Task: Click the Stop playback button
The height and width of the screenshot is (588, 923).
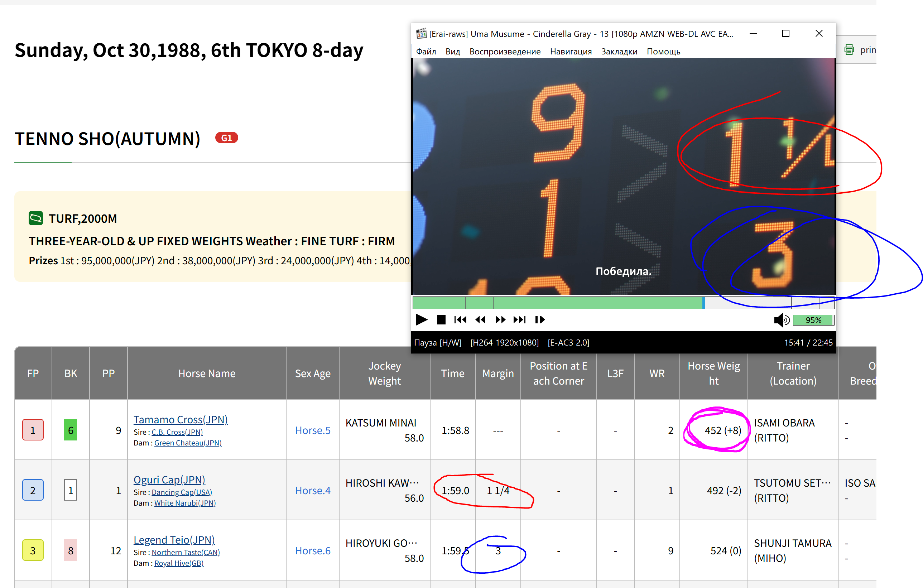Action: [441, 319]
